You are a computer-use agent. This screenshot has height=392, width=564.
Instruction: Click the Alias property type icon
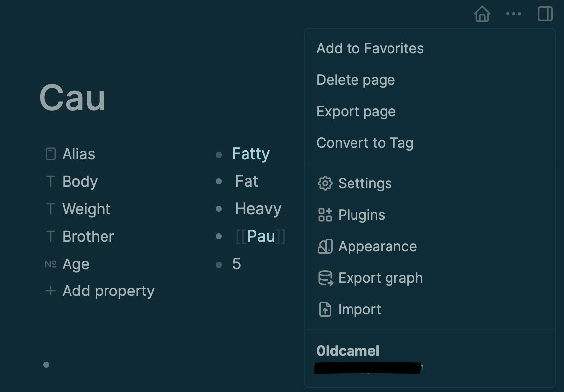tap(50, 154)
